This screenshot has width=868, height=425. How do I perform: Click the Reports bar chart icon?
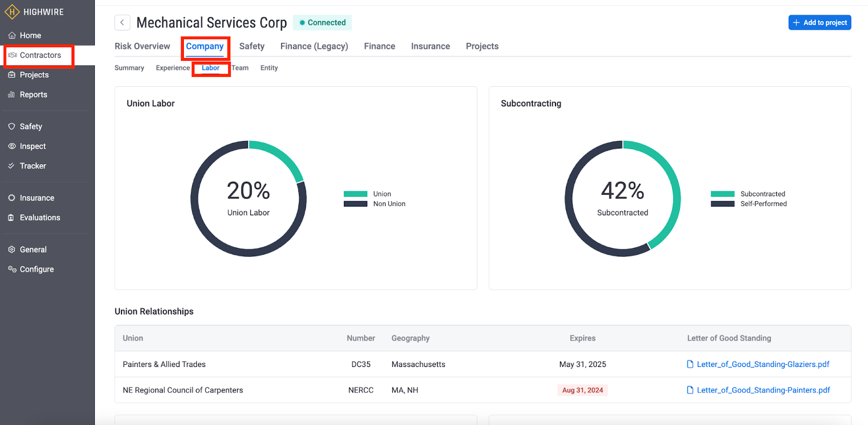pyautogui.click(x=12, y=95)
